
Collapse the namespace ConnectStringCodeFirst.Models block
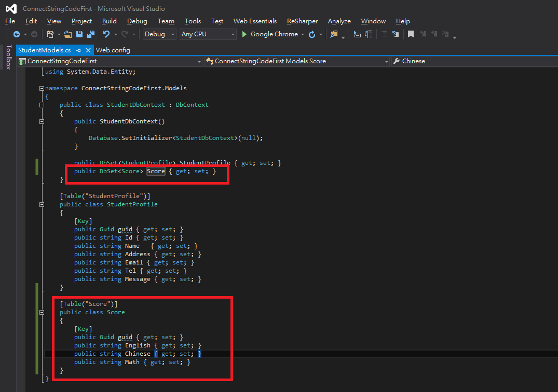(x=42, y=89)
